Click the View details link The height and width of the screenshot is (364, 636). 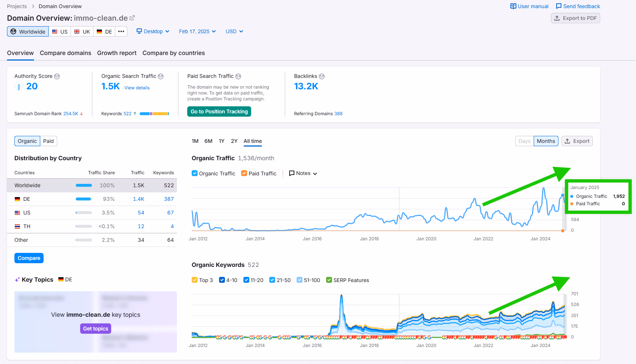(x=137, y=88)
